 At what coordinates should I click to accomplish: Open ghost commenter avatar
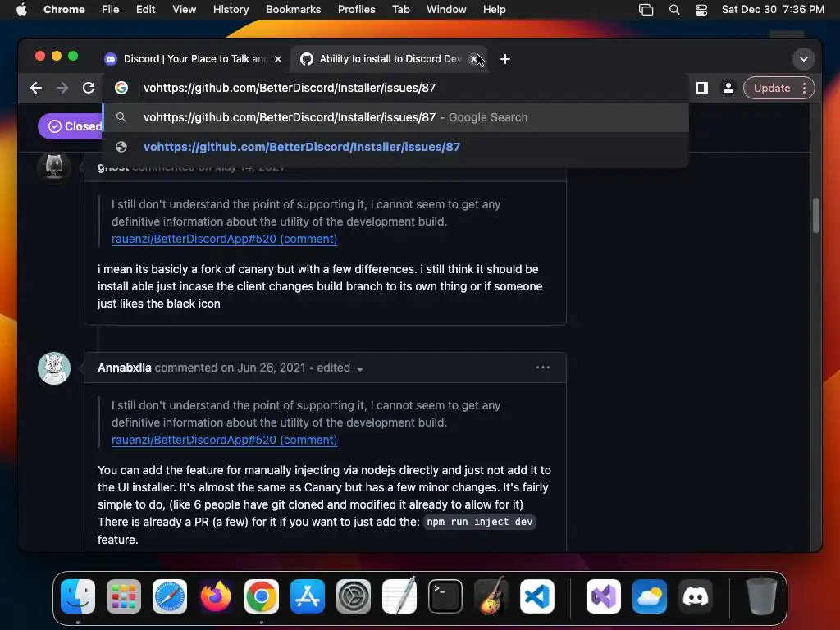54,167
